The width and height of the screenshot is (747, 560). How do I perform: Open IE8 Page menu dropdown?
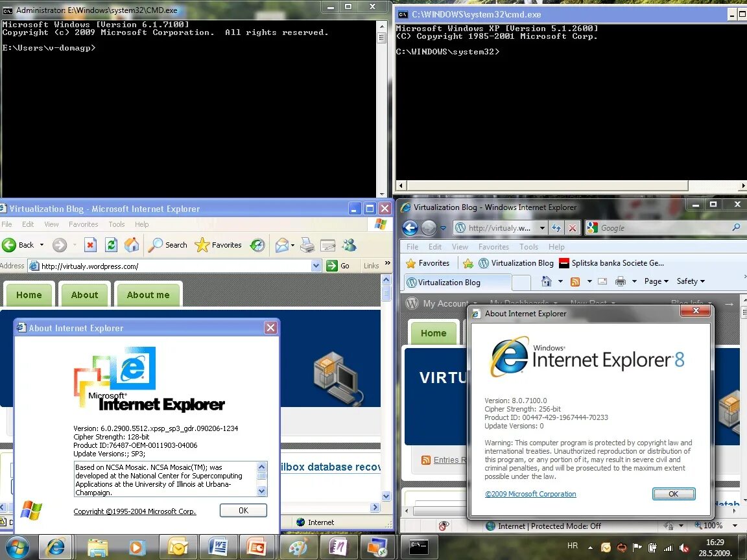click(x=656, y=281)
